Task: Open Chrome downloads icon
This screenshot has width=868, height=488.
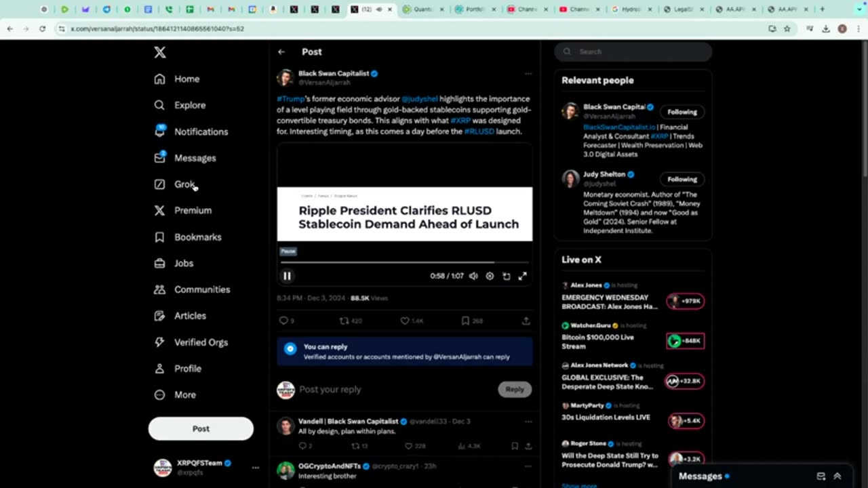Action: coord(826,29)
